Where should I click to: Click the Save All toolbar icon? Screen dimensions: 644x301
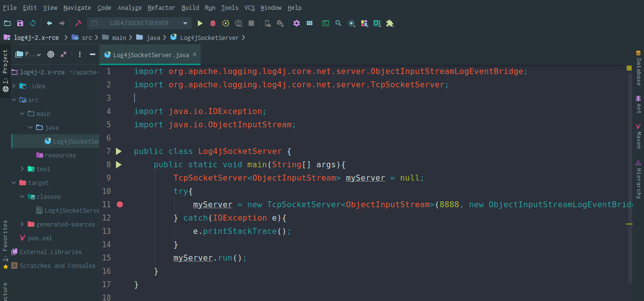click(x=20, y=23)
